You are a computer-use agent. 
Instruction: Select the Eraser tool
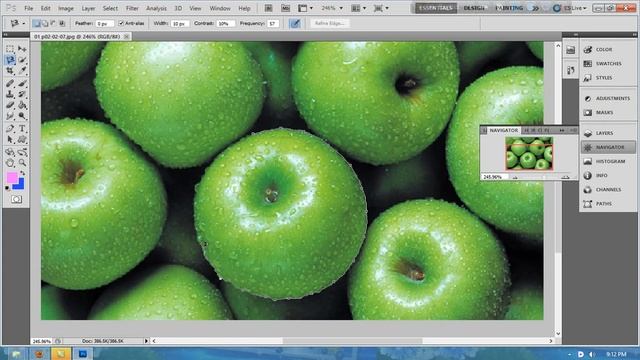10,105
